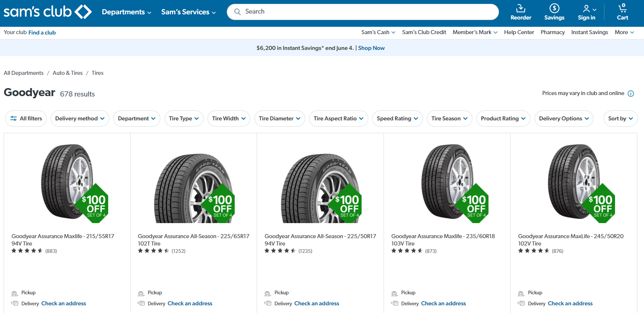This screenshot has height=313, width=644.
Task: Check an address for 215/55R17 tire delivery
Action: coord(64,303)
